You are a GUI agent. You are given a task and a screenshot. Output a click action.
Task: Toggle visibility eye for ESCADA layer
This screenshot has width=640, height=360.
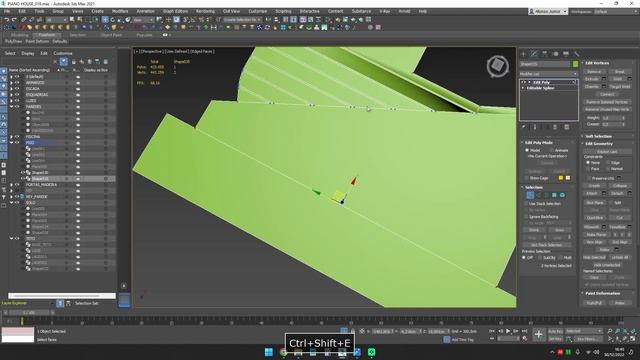click(x=17, y=89)
